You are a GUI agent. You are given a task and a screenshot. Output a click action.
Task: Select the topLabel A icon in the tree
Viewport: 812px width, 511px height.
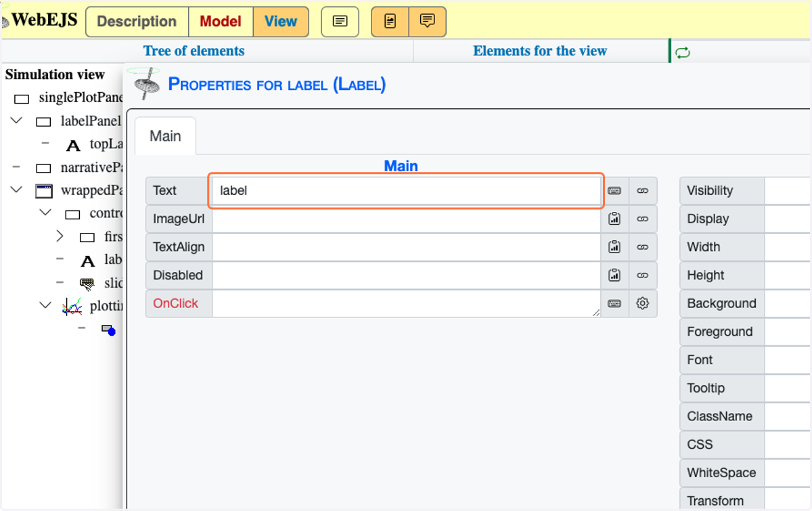[73, 146]
